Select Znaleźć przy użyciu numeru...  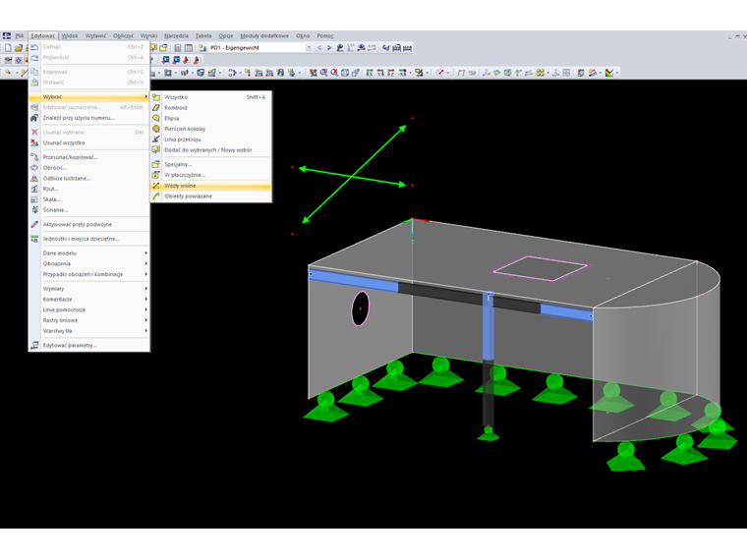tap(89, 118)
